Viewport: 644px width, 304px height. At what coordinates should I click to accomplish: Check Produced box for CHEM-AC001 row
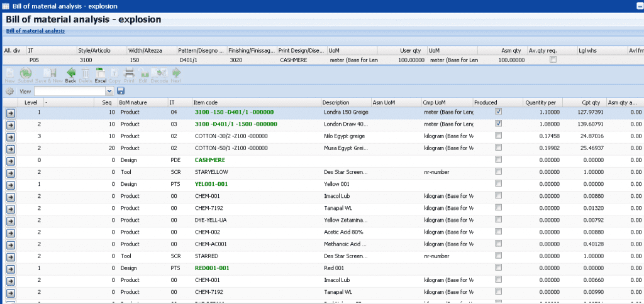[x=498, y=243]
